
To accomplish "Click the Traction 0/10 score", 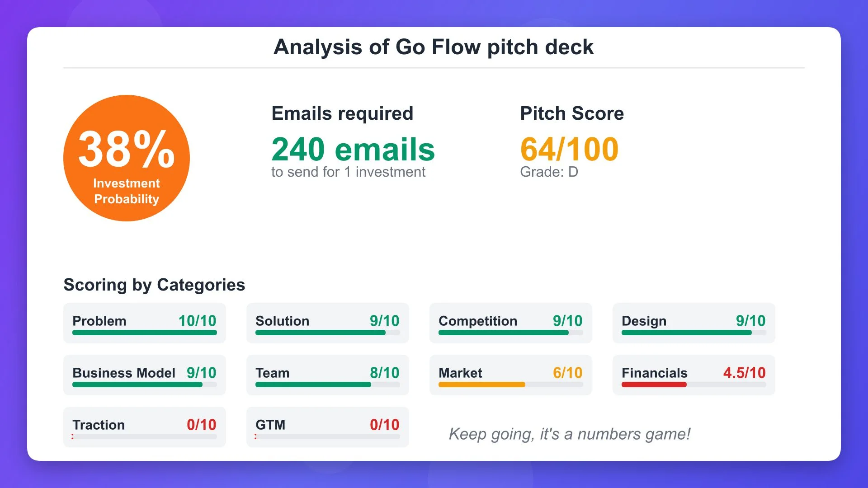I will click(x=201, y=425).
